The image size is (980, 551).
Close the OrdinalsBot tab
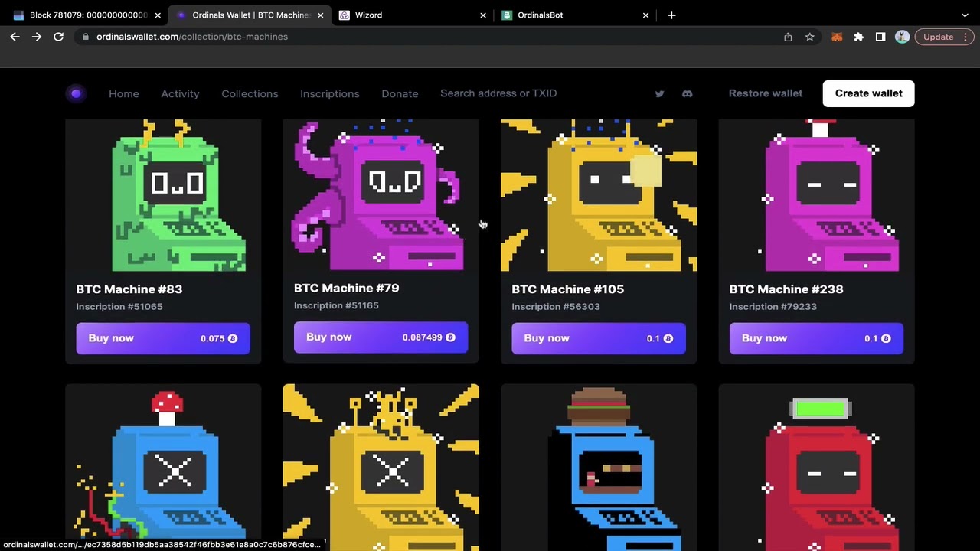tap(645, 15)
